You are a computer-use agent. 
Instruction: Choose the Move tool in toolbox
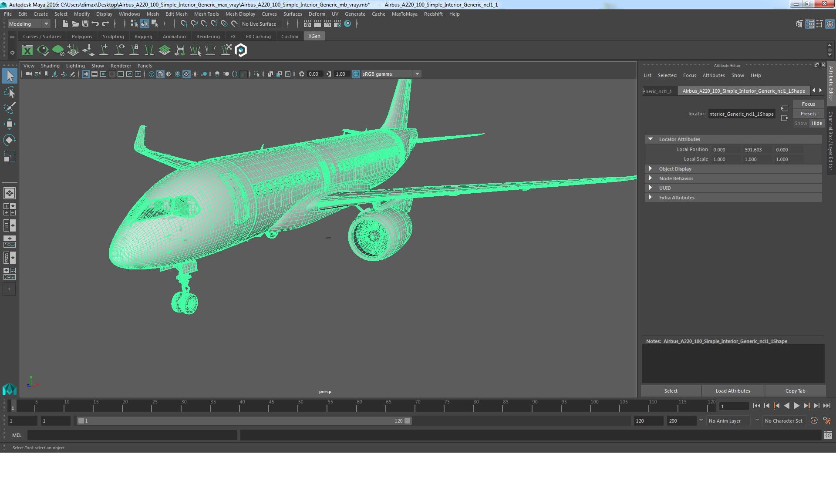pyautogui.click(x=9, y=124)
